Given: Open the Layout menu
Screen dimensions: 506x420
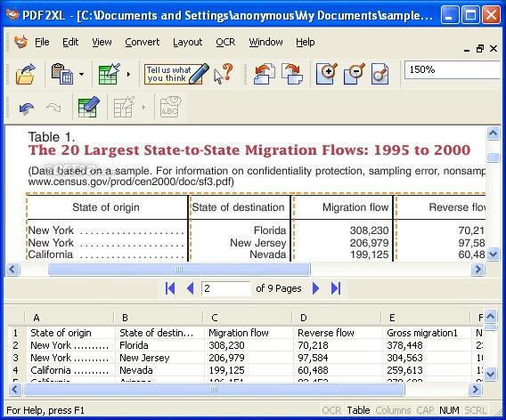Looking at the screenshot, I should click(x=187, y=42).
